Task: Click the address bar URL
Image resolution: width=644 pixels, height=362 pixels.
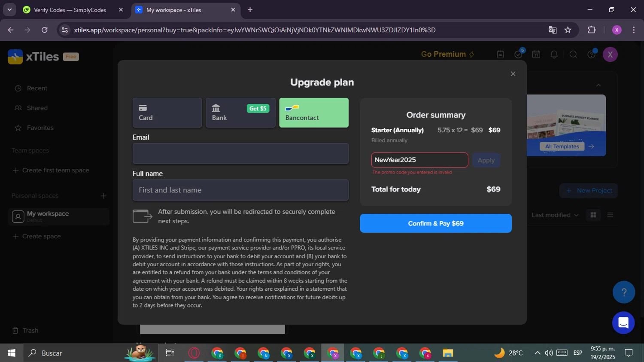Action: coord(255,30)
